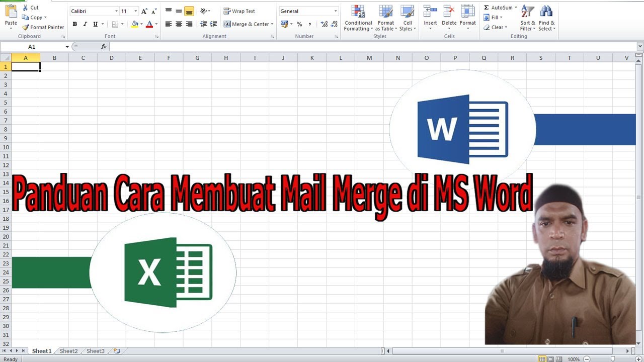Align text to the left
Screen dimensions: 644x362
(169, 24)
